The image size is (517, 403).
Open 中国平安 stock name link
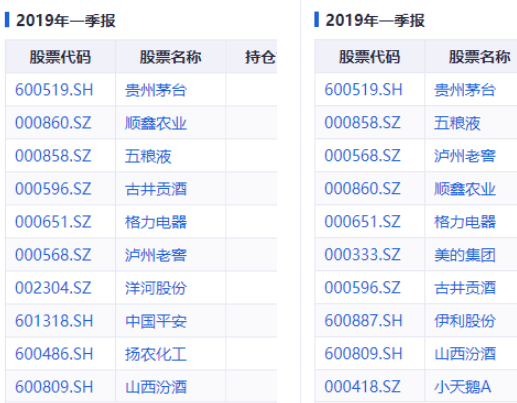coord(156,321)
